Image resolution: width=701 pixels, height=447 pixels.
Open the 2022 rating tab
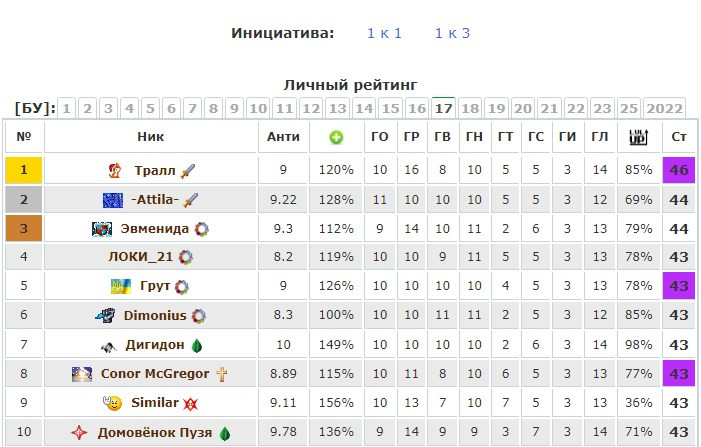click(664, 109)
